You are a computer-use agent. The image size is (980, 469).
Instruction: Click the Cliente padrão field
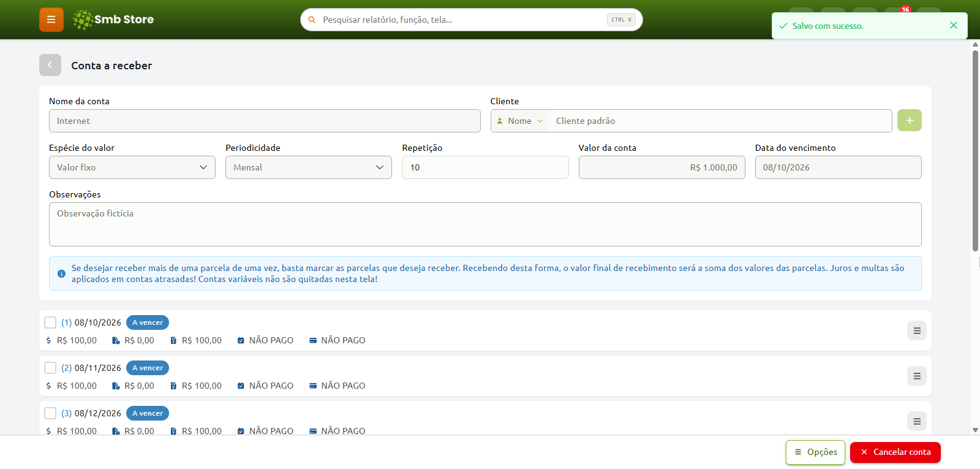[720, 121]
